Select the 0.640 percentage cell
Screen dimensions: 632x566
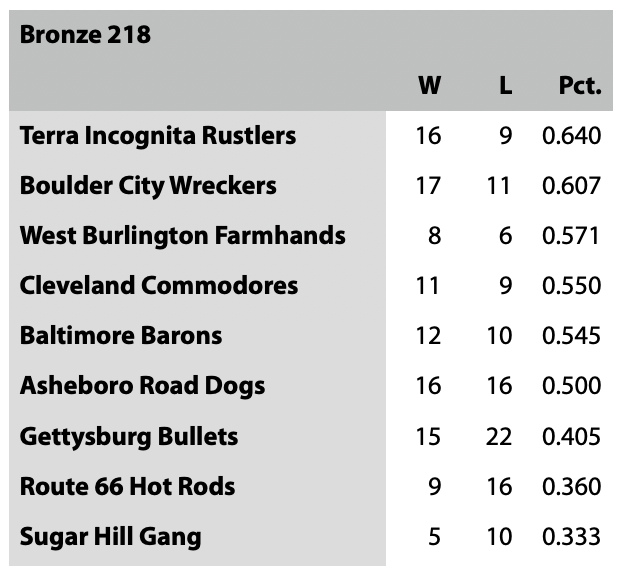(x=571, y=135)
